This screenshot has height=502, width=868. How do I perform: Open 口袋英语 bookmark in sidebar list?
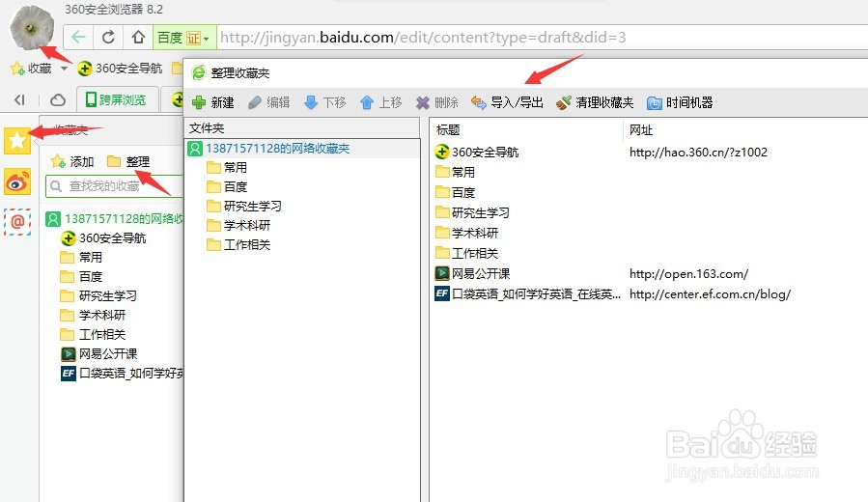pos(122,374)
